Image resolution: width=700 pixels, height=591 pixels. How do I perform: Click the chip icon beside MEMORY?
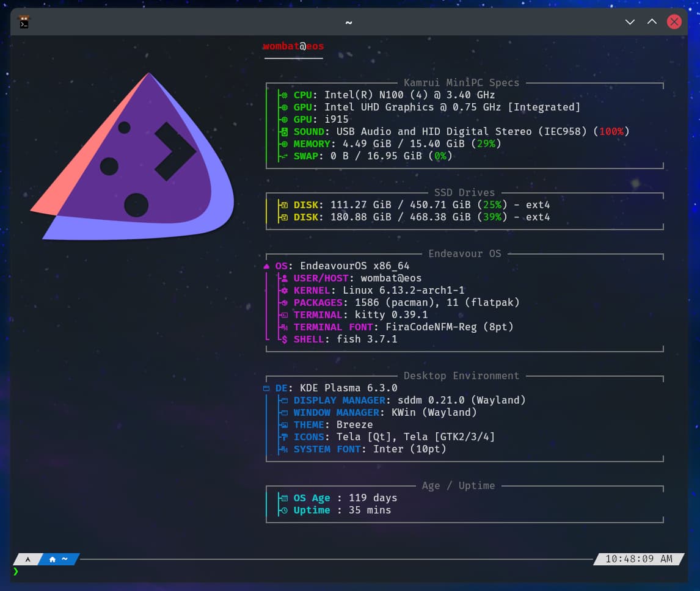(x=285, y=143)
